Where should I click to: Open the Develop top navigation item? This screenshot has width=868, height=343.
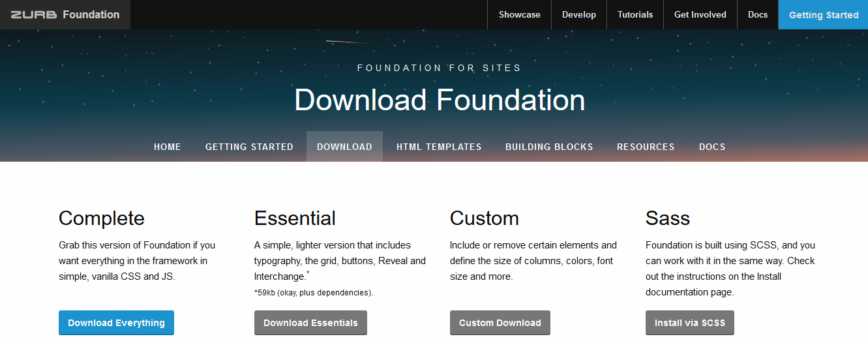point(579,14)
